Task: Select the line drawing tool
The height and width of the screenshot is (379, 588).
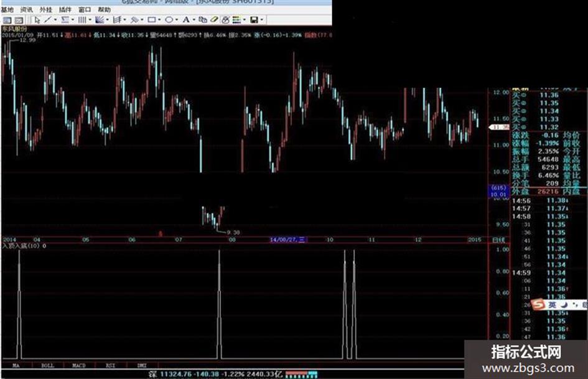Action: pos(48,20)
